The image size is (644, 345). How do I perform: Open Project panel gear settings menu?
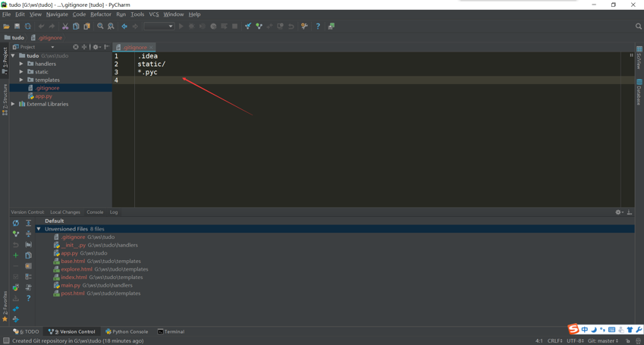[x=96, y=47]
